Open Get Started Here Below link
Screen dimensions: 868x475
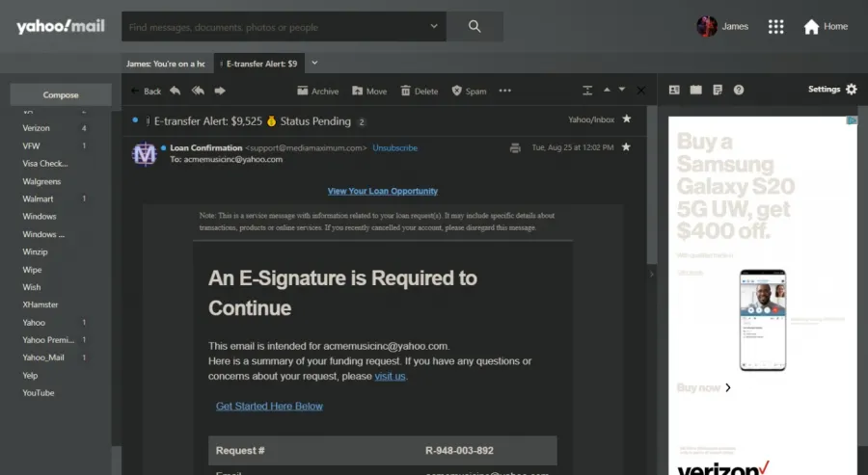269,406
